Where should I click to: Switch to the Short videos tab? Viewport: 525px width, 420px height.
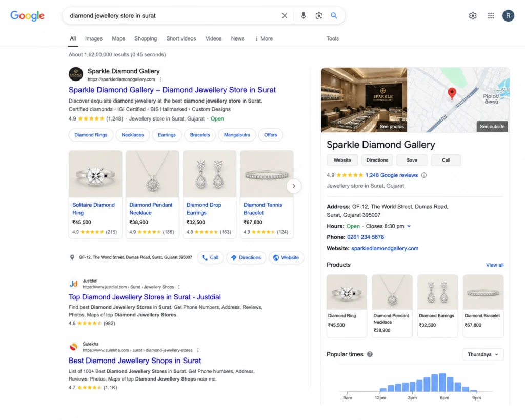tap(181, 38)
